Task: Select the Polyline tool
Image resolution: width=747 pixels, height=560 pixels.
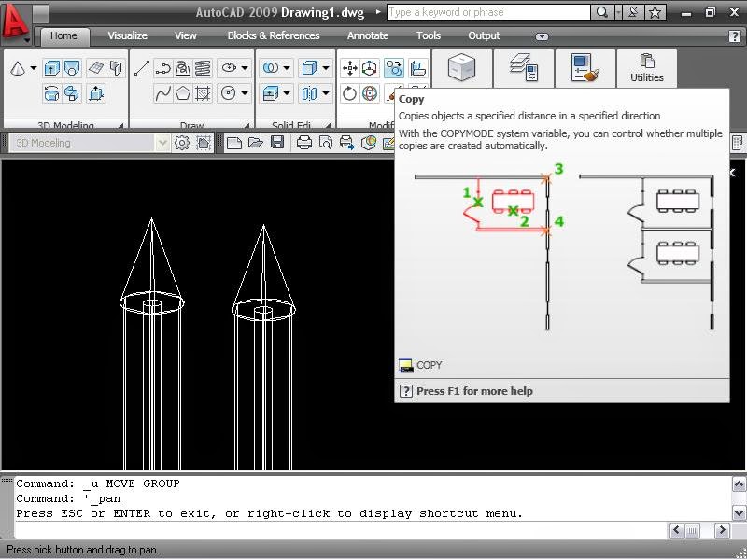Action: (162, 68)
